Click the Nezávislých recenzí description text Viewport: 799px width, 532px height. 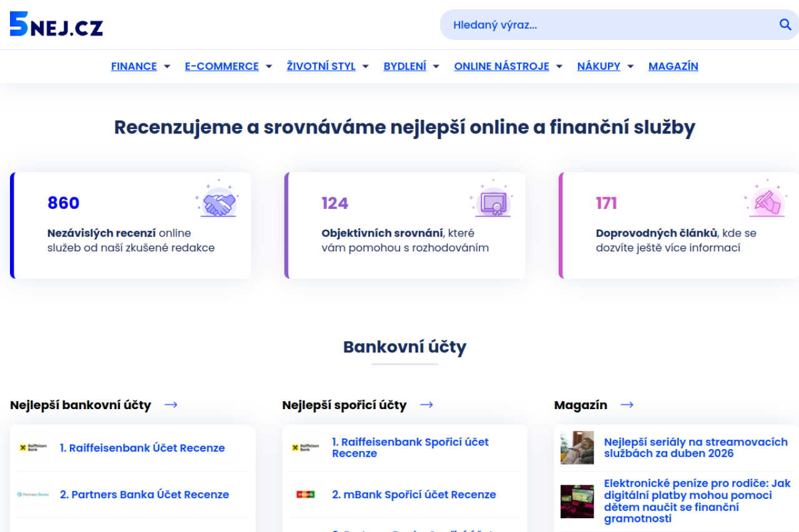pos(131,241)
